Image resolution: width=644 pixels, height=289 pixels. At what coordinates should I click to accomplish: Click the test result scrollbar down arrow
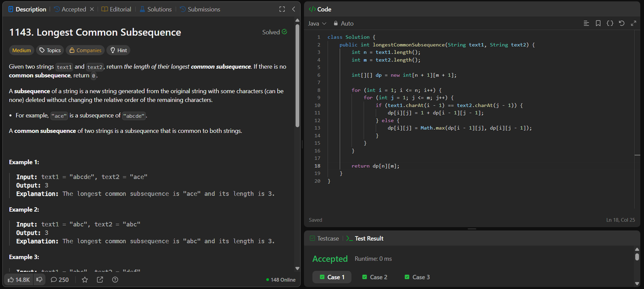pos(637,283)
